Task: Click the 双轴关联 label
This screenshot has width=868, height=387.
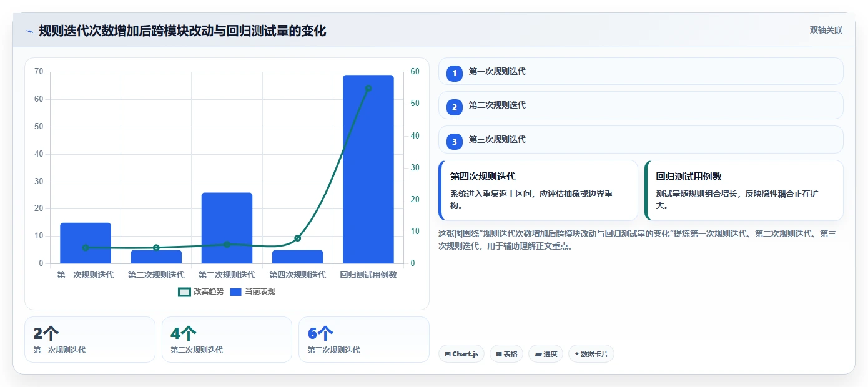Action: point(826,31)
